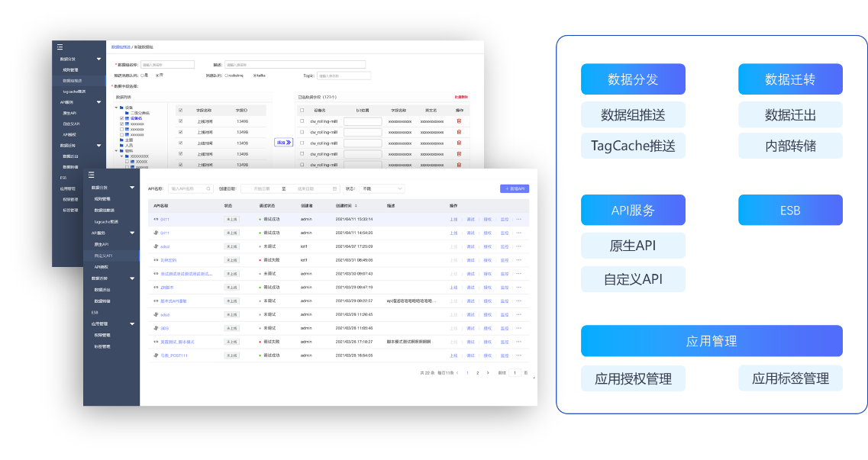Open 数据迁出 in front window sidebar
868x460 pixels.
pos(102,290)
